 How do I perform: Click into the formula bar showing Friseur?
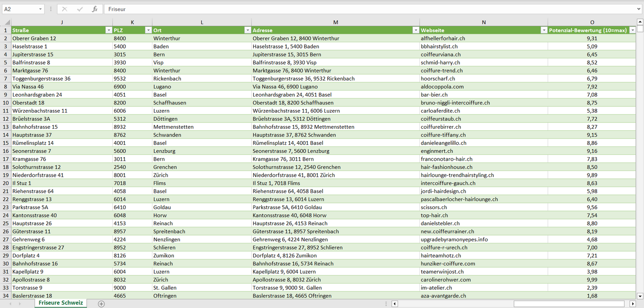357,9
